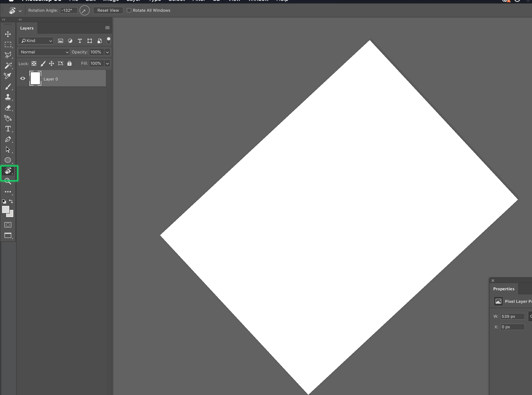Image resolution: width=532 pixels, height=395 pixels.
Task: Open the Layers panel menu
Action: point(107,28)
